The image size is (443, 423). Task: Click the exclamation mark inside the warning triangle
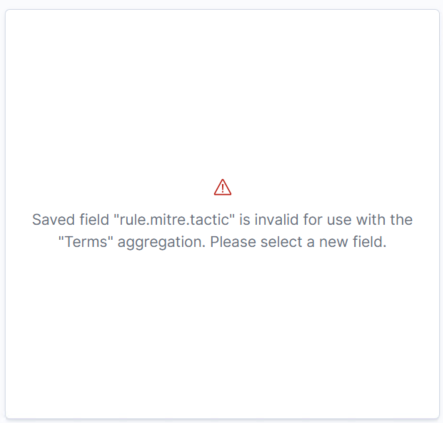222,188
